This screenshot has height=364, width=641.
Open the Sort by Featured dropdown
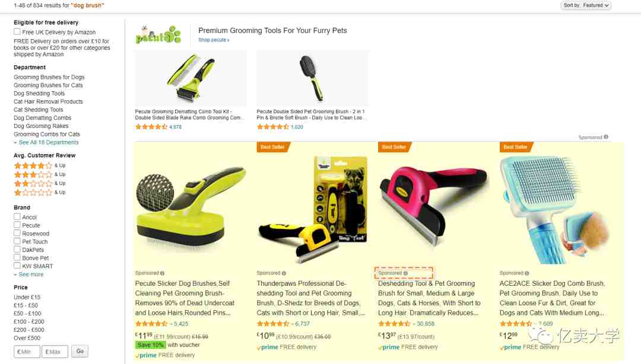586,5
